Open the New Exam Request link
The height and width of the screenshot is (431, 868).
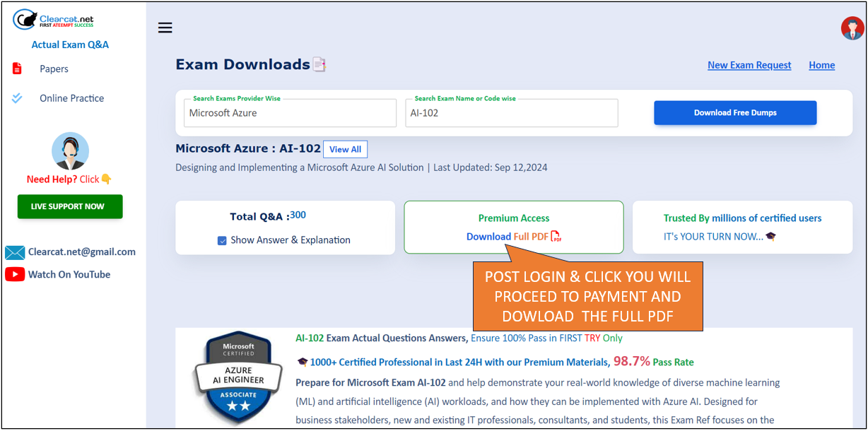click(x=749, y=65)
